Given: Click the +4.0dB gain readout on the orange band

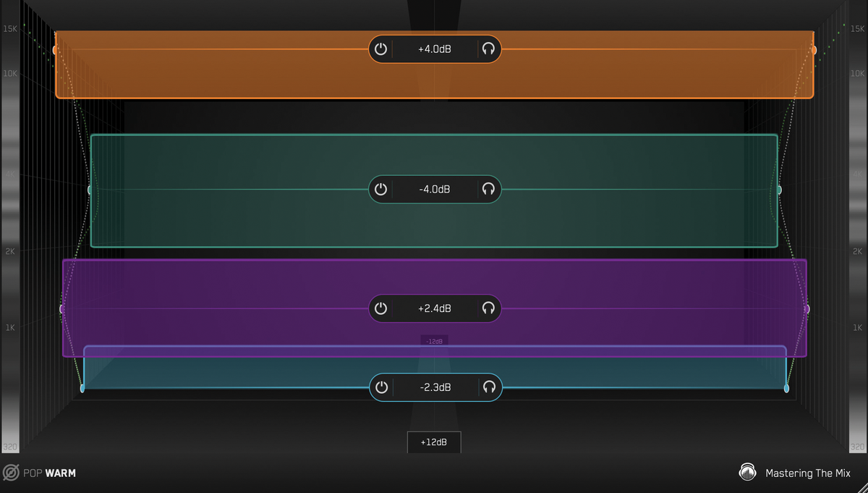Looking at the screenshot, I should (x=434, y=49).
